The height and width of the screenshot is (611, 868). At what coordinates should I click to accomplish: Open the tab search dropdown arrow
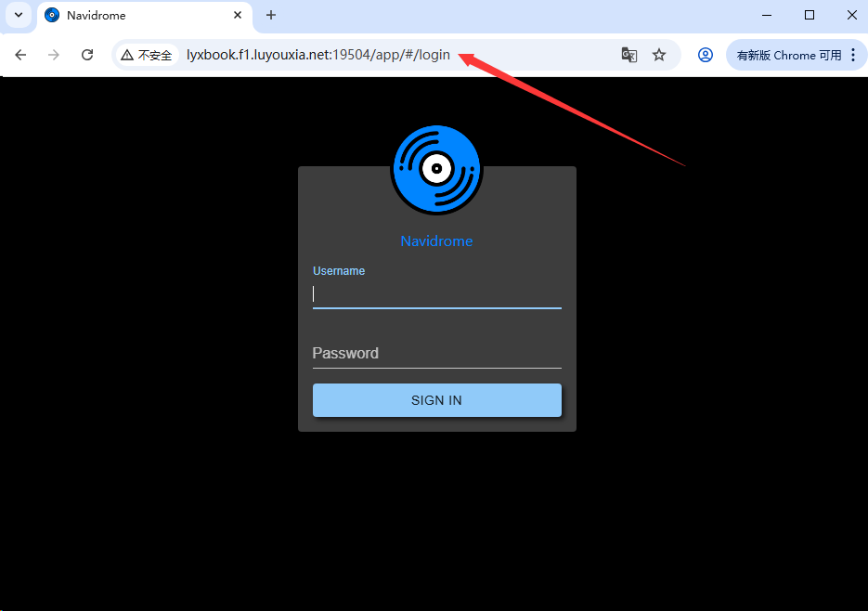pos(19,15)
